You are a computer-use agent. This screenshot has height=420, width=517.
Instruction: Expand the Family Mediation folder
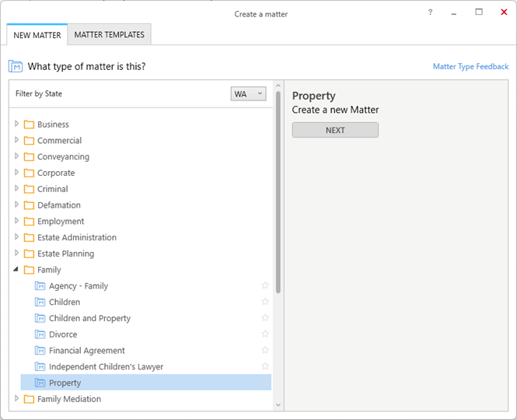(16, 398)
